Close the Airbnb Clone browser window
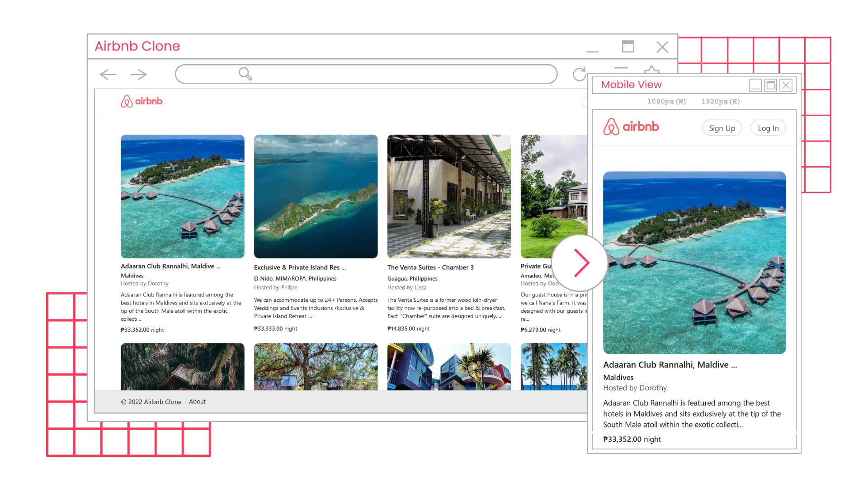Screen dimensions: 868x488 pos(662,47)
